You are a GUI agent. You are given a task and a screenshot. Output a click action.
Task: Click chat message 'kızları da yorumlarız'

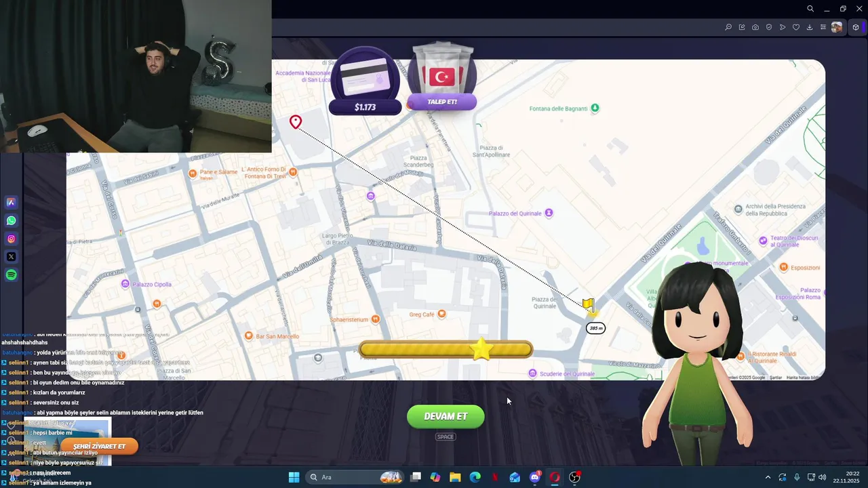click(59, 392)
